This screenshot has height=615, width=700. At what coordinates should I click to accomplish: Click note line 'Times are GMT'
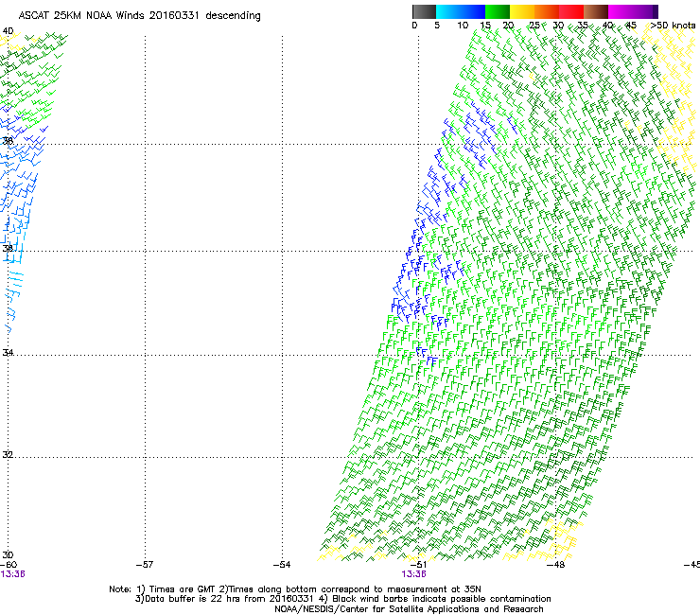pos(178,589)
